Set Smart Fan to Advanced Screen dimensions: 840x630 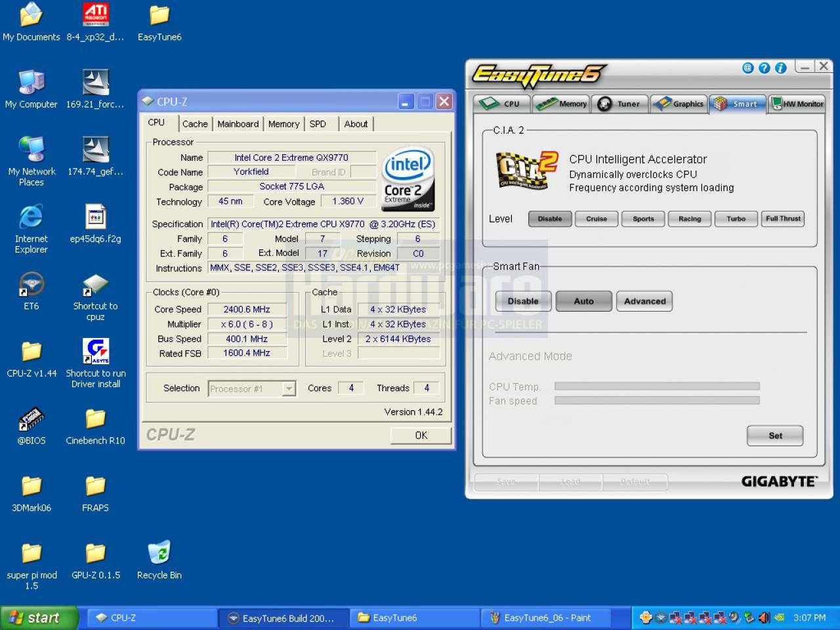pos(644,301)
